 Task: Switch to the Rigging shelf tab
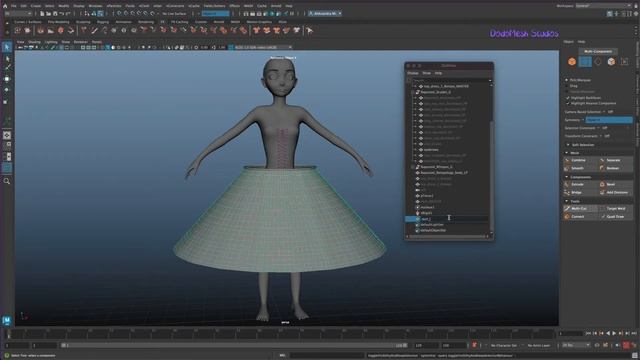(x=102, y=22)
